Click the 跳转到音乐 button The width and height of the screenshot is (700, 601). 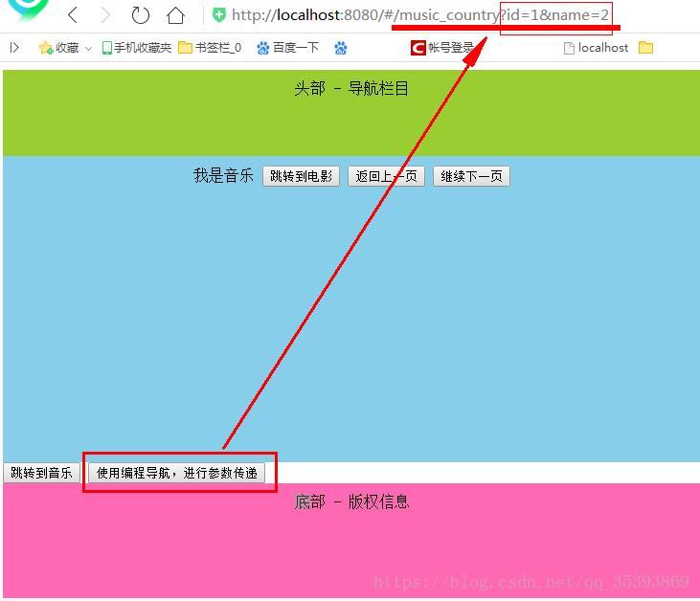click(x=41, y=473)
